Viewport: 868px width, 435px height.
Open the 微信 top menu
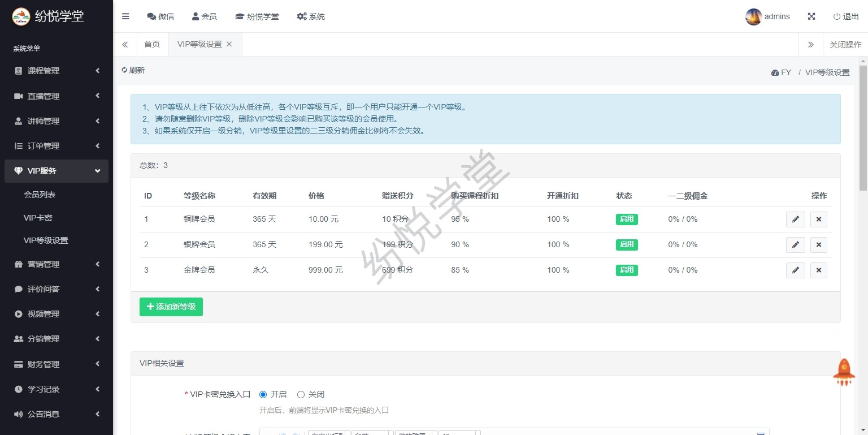tap(160, 16)
